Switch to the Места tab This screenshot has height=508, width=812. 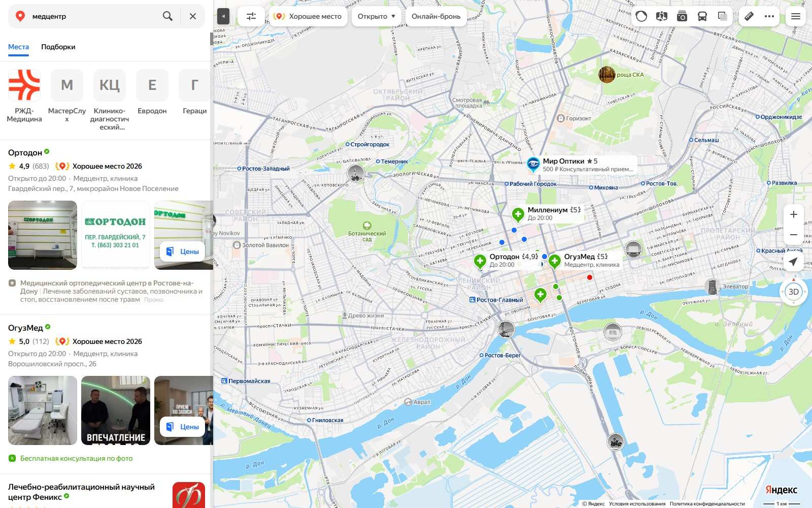(x=18, y=47)
